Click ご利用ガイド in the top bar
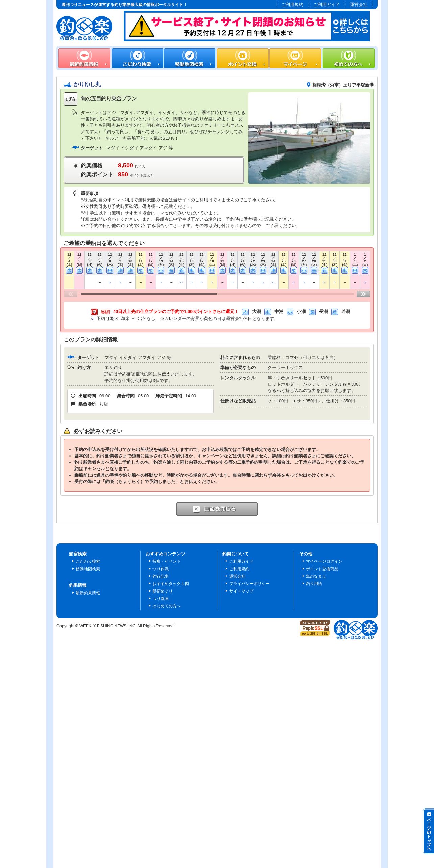434x868 pixels. (326, 5)
